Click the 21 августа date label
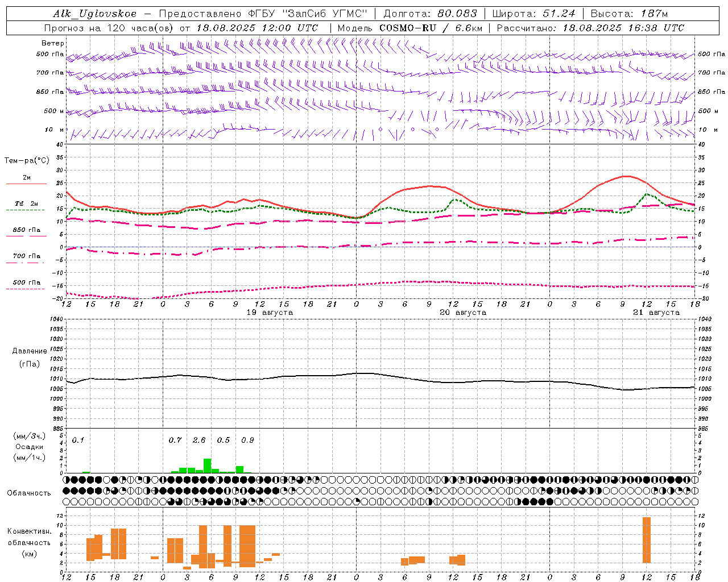 [656, 313]
